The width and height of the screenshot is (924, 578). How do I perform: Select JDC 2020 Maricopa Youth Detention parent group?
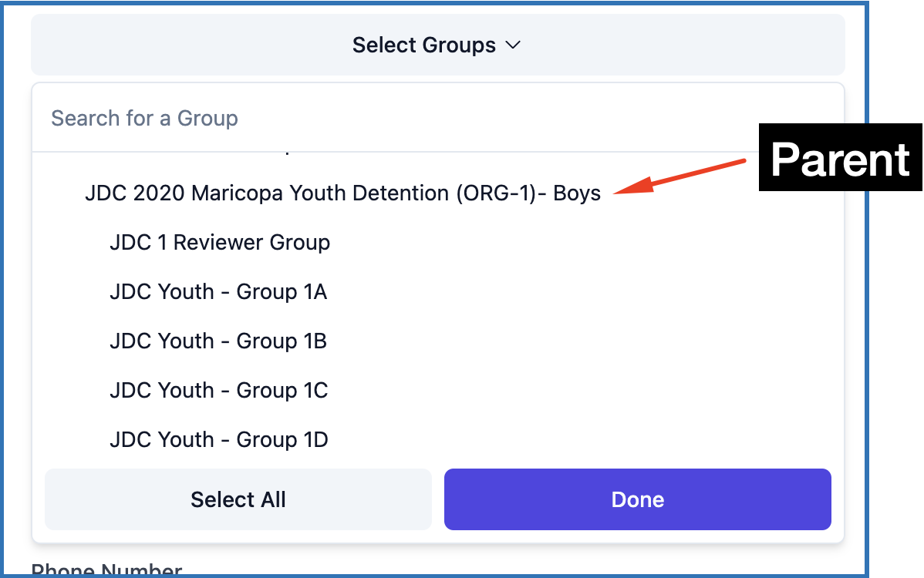point(342,193)
